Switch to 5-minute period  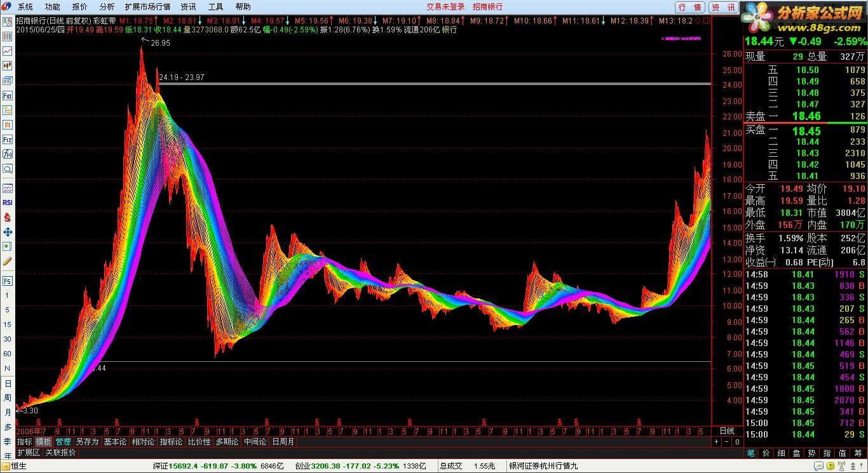tap(8, 310)
